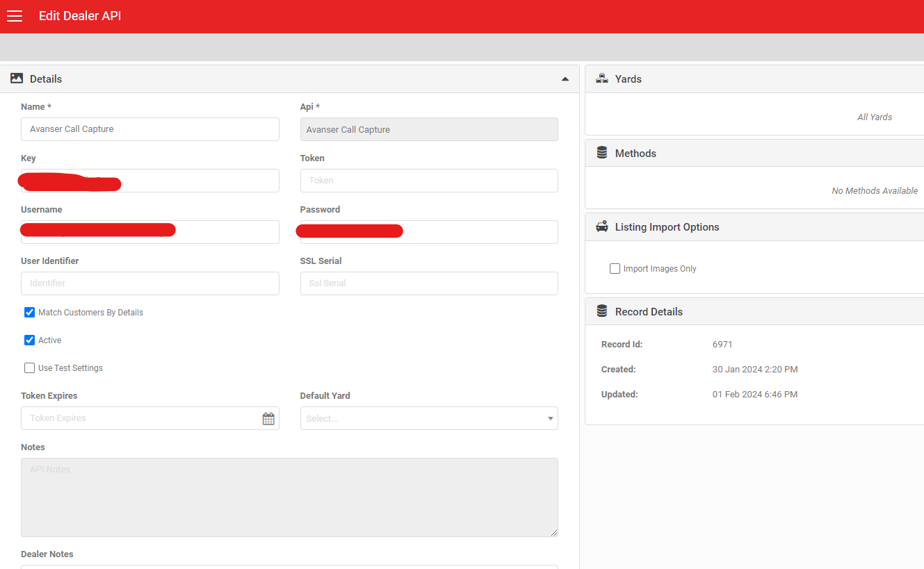Click the Token Expires date field
This screenshot has height=569, width=924.
150,418
